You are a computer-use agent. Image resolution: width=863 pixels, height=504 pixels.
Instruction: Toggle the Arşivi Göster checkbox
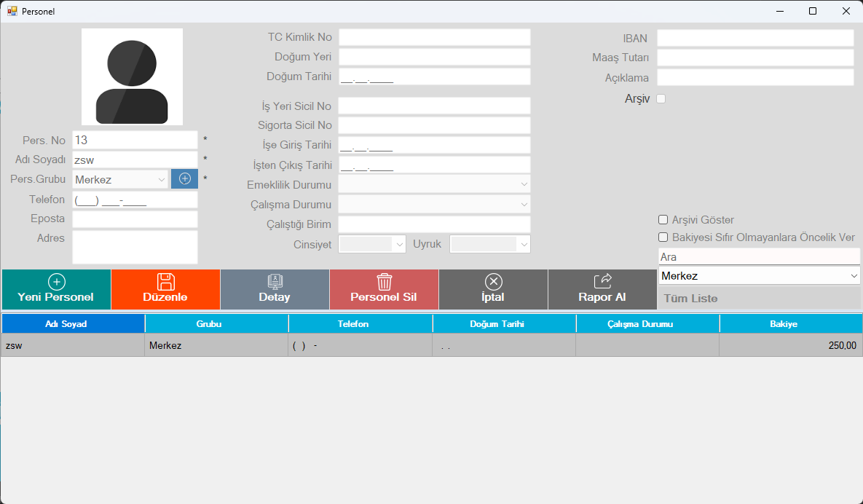click(663, 219)
